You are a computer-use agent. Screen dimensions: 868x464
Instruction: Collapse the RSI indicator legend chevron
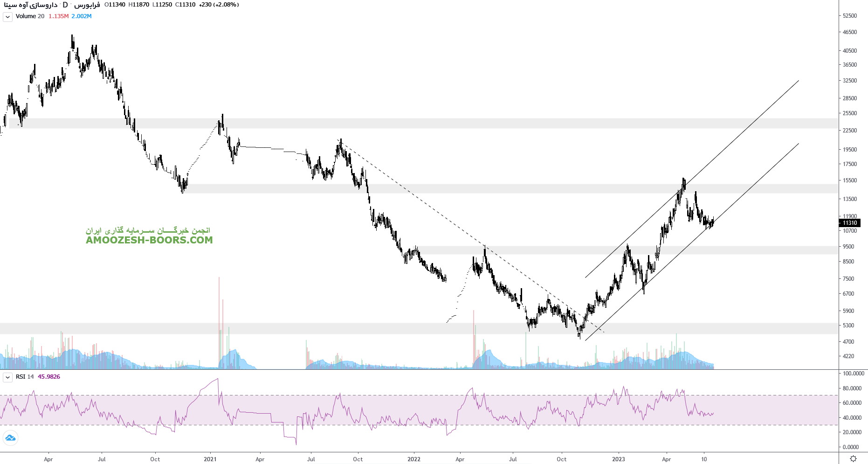point(7,377)
